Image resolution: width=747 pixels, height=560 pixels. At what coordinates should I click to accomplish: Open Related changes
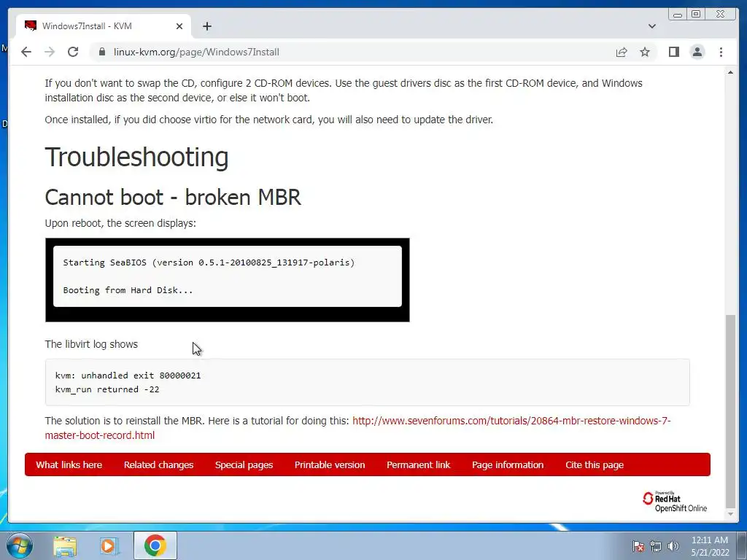158,464
